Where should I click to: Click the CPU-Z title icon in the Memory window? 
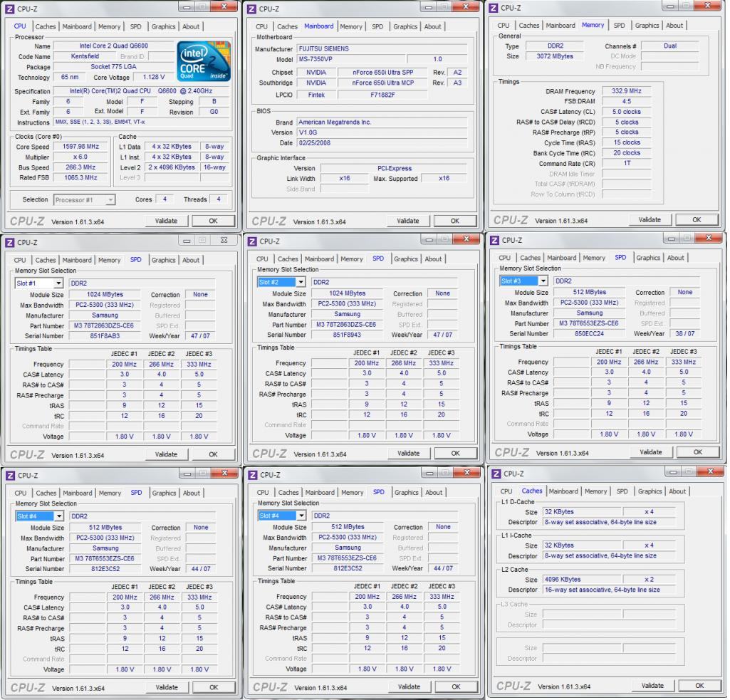tap(494, 8)
